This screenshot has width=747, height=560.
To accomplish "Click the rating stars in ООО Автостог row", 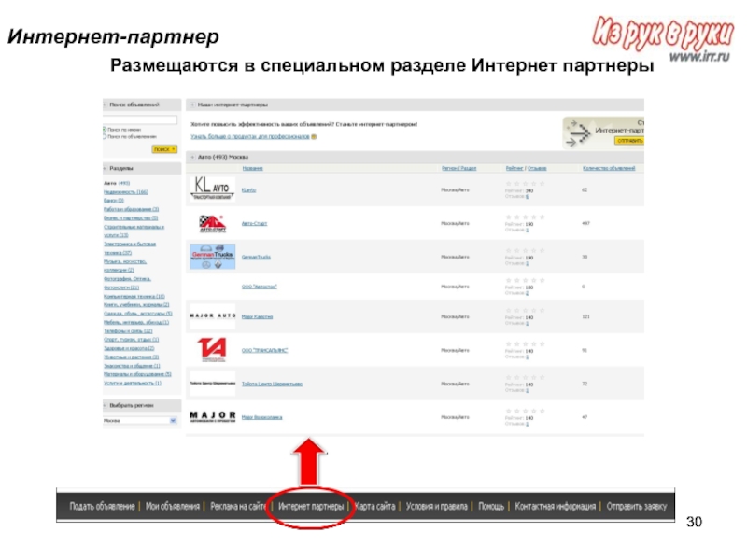I will click(525, 281).
